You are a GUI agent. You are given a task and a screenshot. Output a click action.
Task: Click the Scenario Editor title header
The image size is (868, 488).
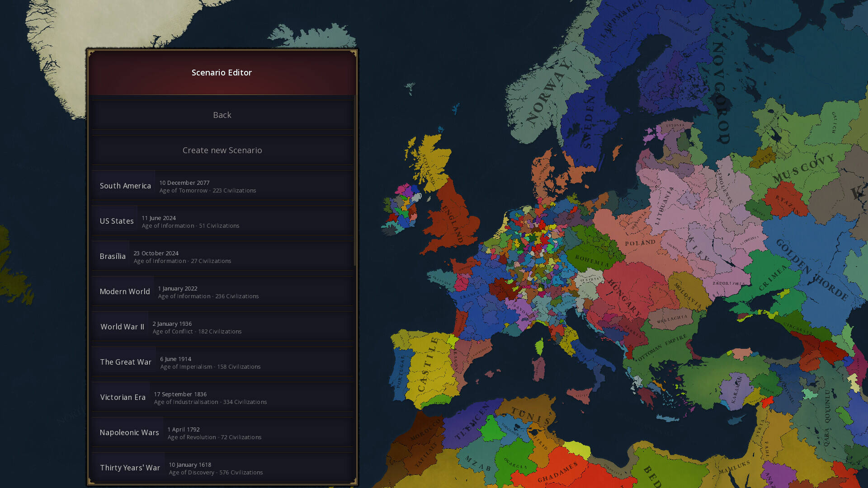click(222, 73)
